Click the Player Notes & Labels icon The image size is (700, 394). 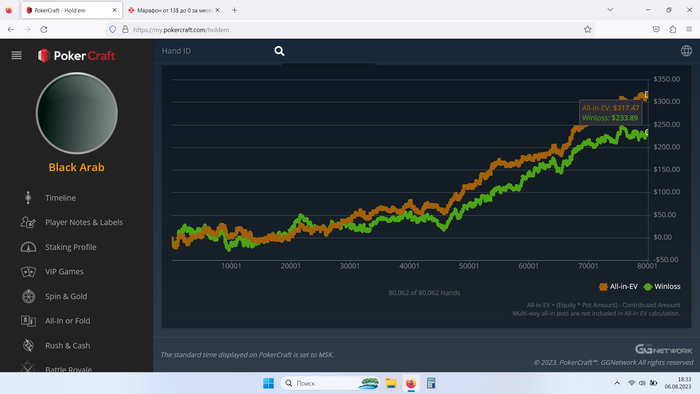point(28,222)
